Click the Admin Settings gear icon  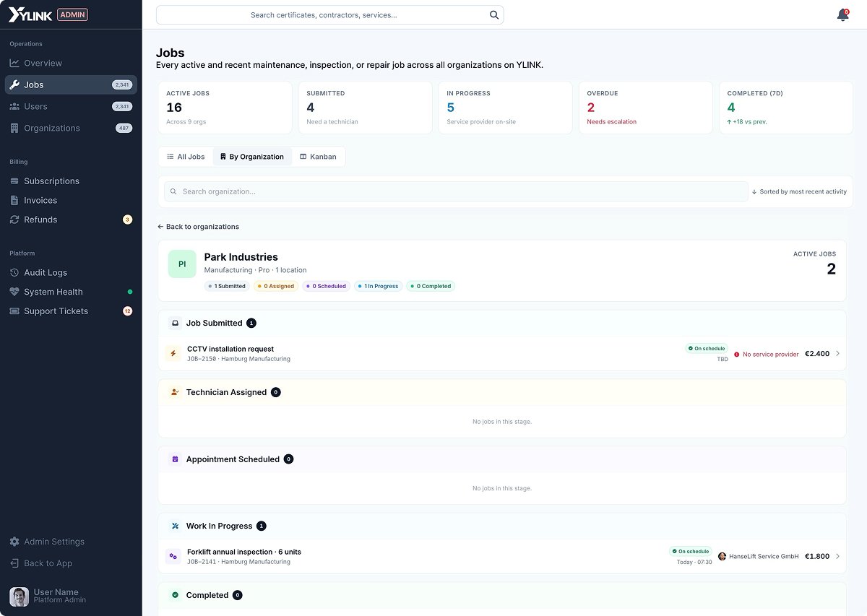(14, 542)
